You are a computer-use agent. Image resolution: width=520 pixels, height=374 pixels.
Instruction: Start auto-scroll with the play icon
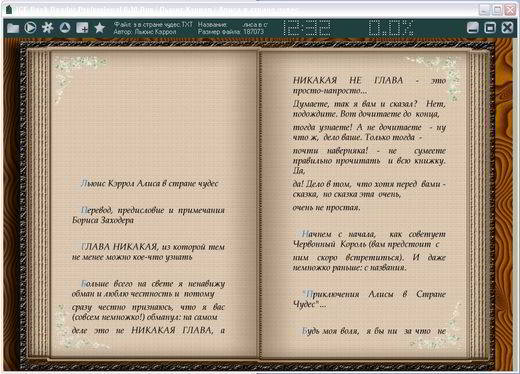[x=30, y=27]
